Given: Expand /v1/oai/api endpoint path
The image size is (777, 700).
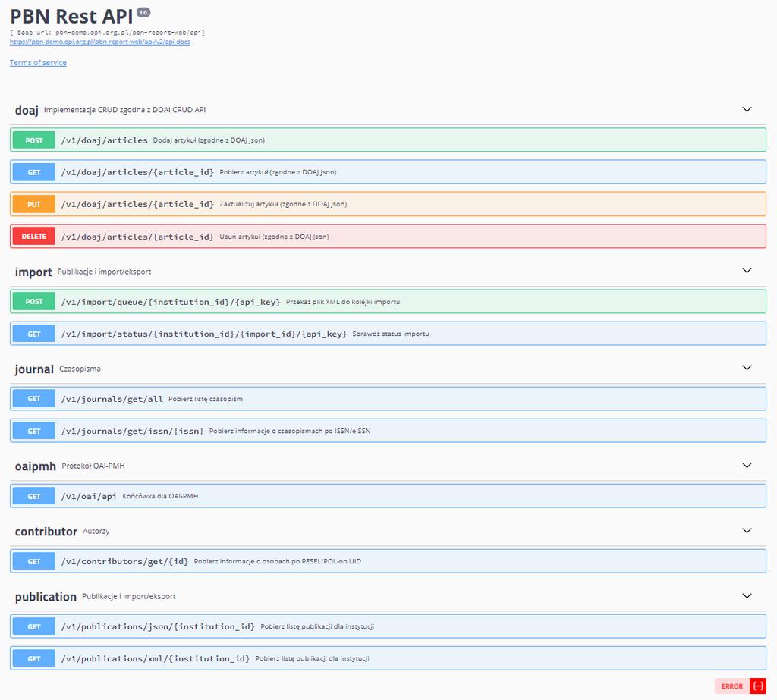Looking at the screenshot, I should click(x=89, y=496).
